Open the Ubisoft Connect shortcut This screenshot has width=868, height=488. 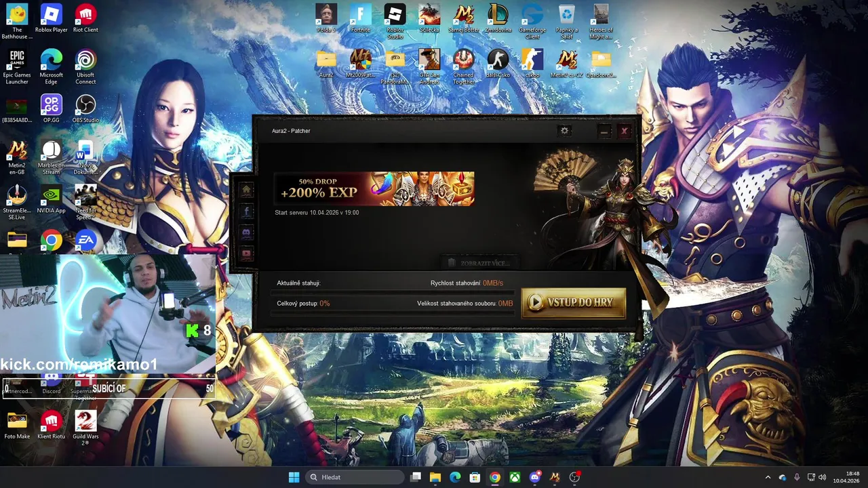(x=85, y=67)
